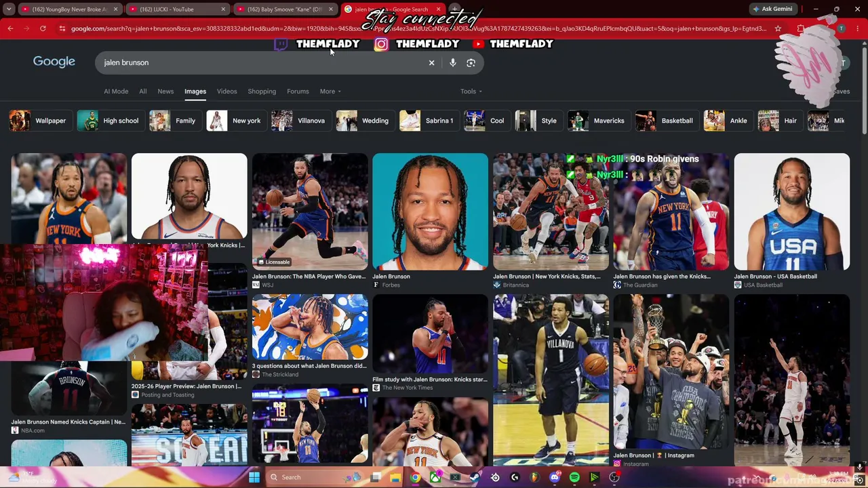The image size is (868, 488).
Task: Switch to the Shopping results tab
Action: point(262,91)
